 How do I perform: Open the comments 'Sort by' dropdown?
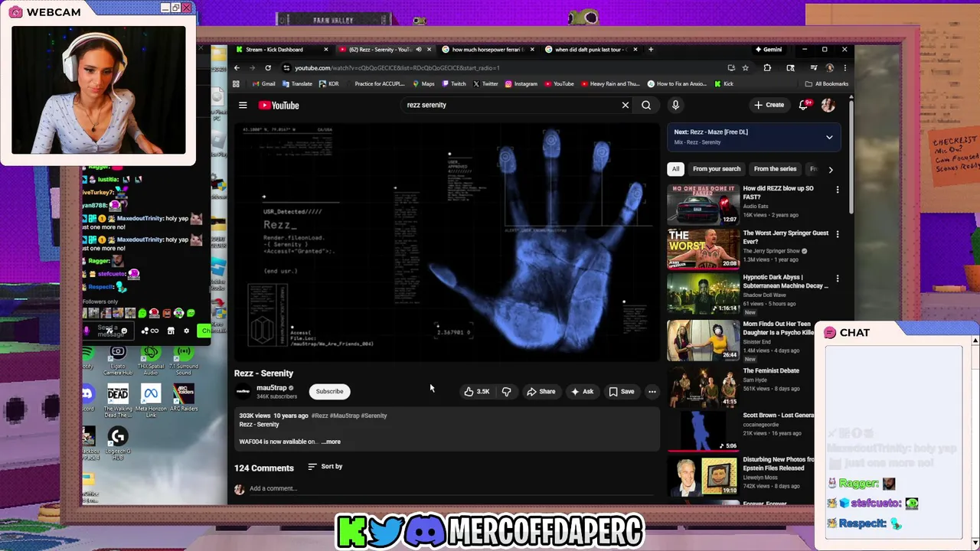pos(325,466)
